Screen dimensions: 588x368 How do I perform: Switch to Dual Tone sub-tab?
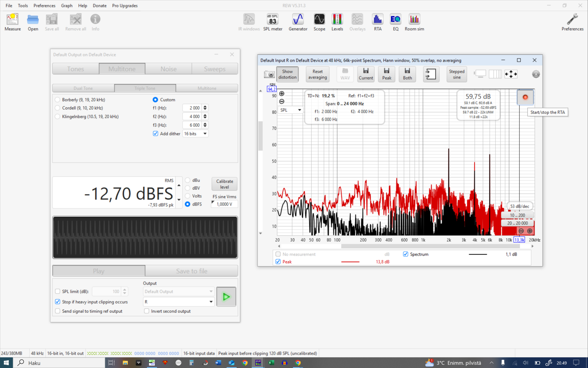(x=83, y=88)
